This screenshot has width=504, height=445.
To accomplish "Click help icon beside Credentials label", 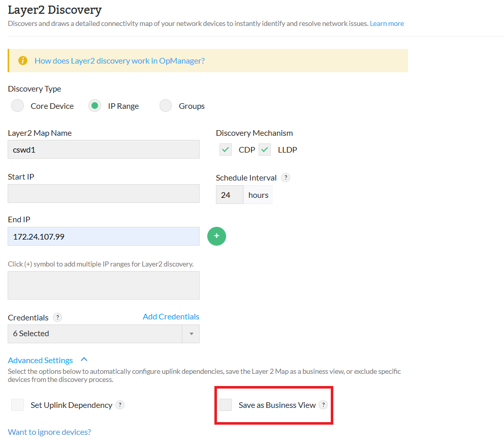I will click(57, 317).
